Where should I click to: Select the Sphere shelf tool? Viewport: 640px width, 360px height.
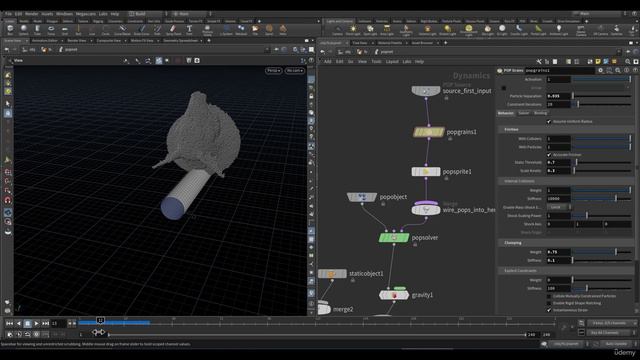[24, 30]
